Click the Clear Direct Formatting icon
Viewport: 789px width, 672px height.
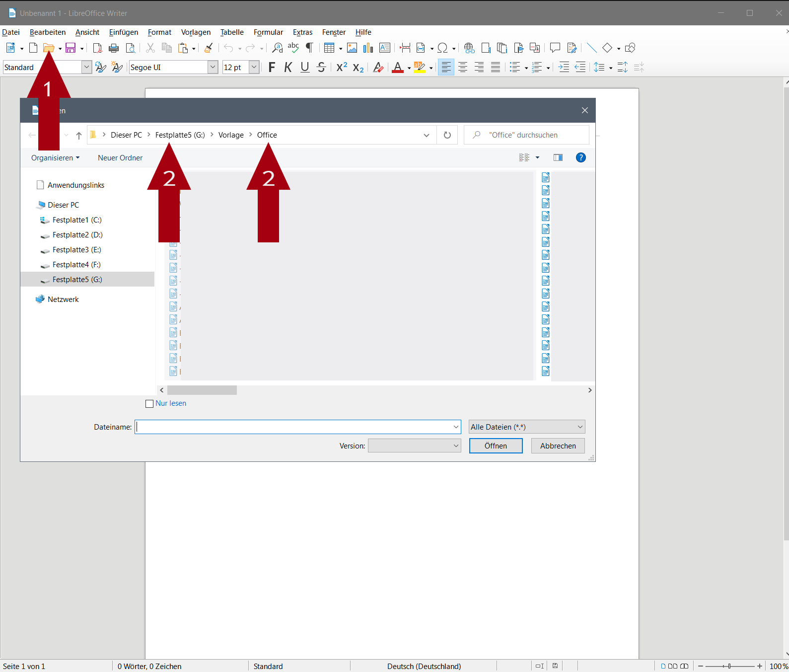pyautogui.click(x=378, y=67)
